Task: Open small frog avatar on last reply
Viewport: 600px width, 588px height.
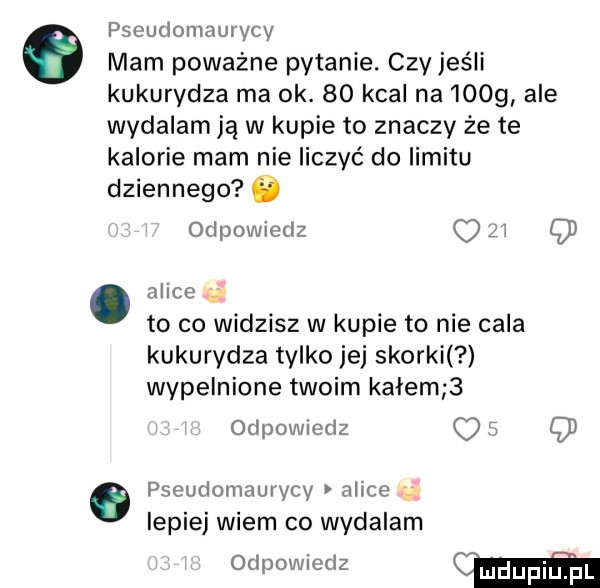Action: pyautogui.click(x=110, y=502)
